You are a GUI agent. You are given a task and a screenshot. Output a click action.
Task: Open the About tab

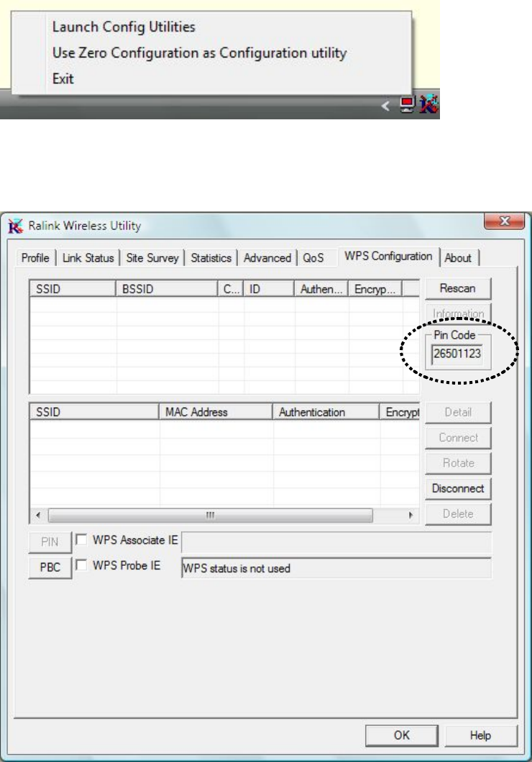458,257
